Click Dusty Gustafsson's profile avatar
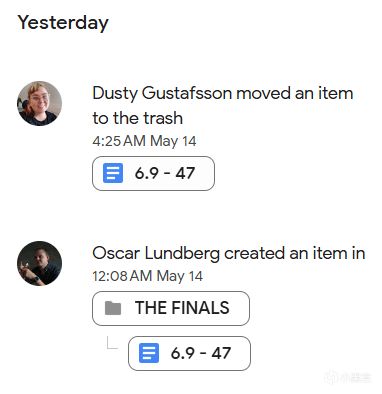 click(x=39, y=103)
